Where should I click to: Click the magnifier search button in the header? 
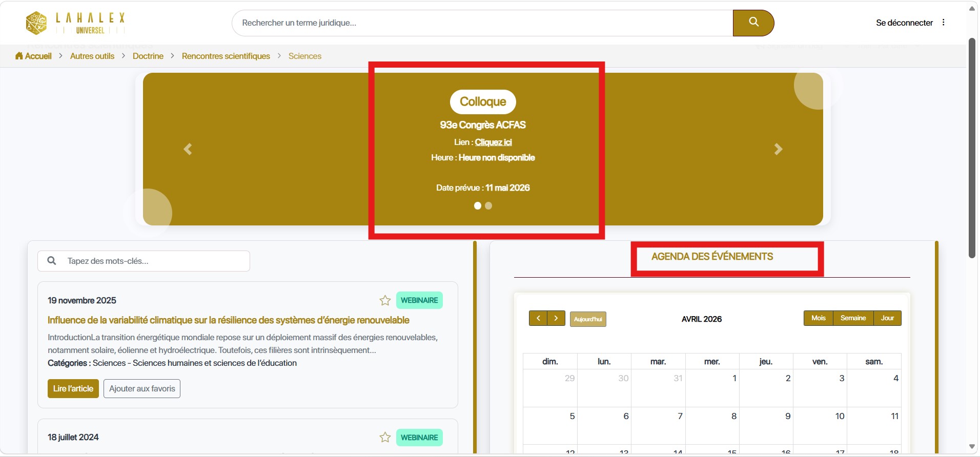pos(753,23)
